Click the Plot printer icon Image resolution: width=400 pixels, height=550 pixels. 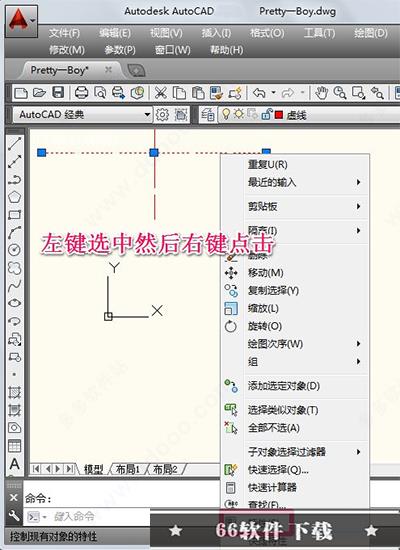pyautogui.click(x=81, y=93)
